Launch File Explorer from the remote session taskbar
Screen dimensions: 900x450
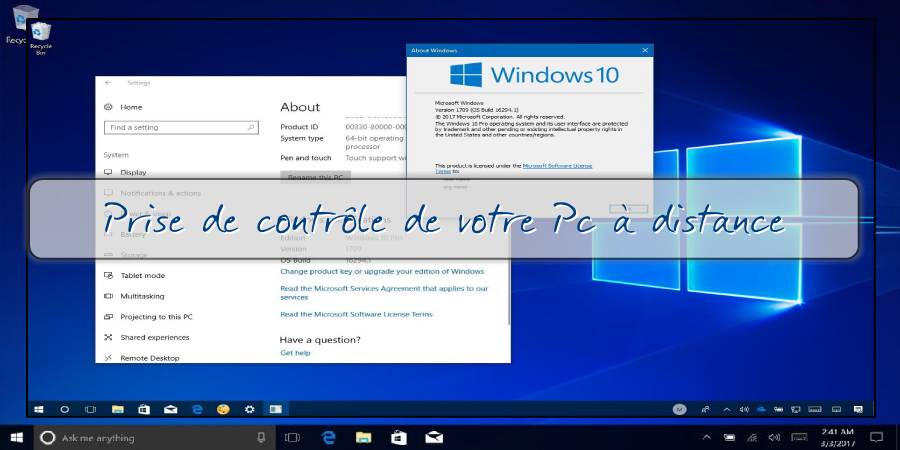click(118, 409)
